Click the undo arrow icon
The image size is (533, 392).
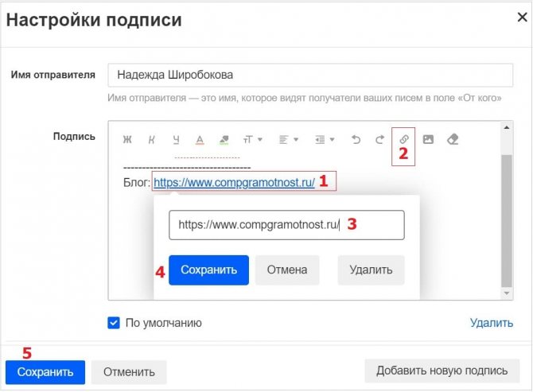356,140
